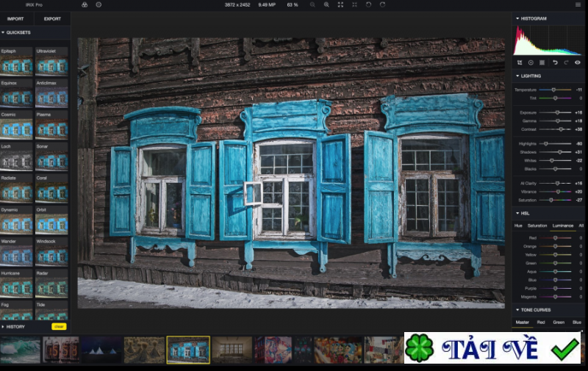The width and height of the screenshot is (588, 371).
Task: Select the crop tool below histogram
Action: tap(519, 62)
